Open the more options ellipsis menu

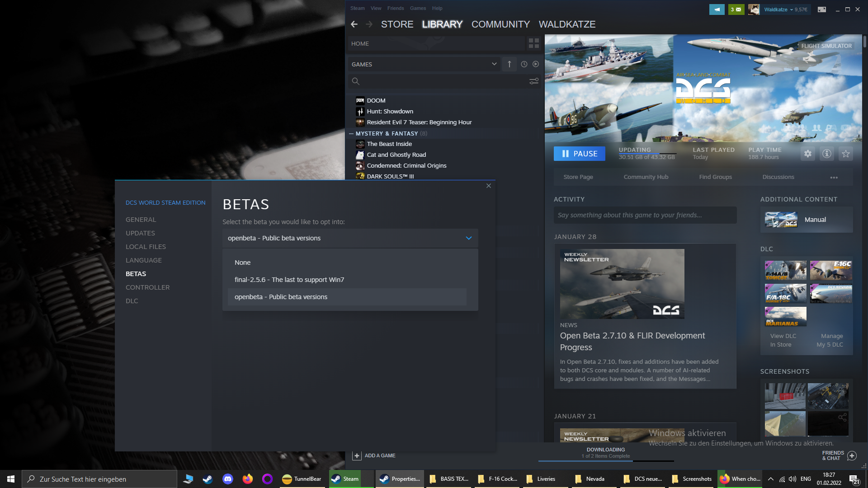(x=834, y=177)
